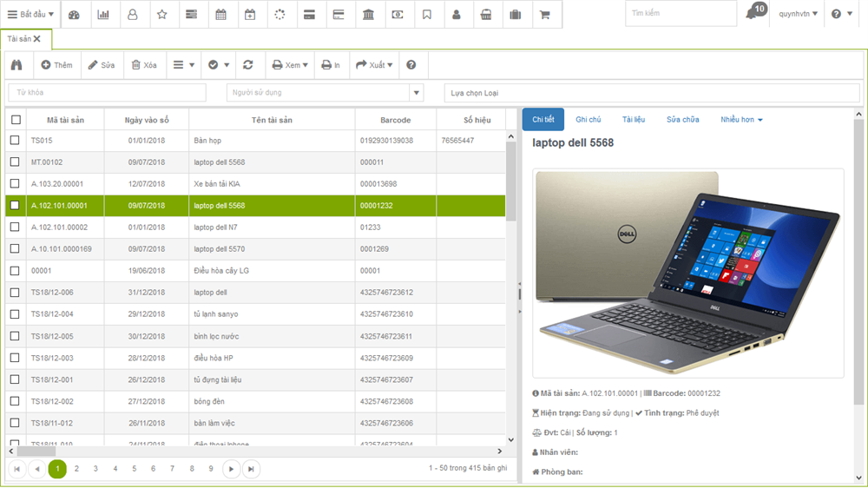This screenshot has height=488, width=868.
Task: Open the server list icon
Action: (x=192, y=15)
